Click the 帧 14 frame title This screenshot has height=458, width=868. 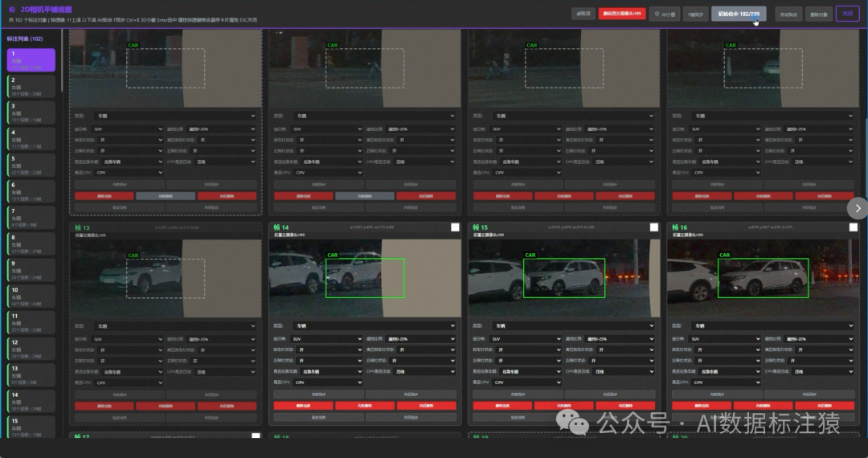(x=281, y=227)
